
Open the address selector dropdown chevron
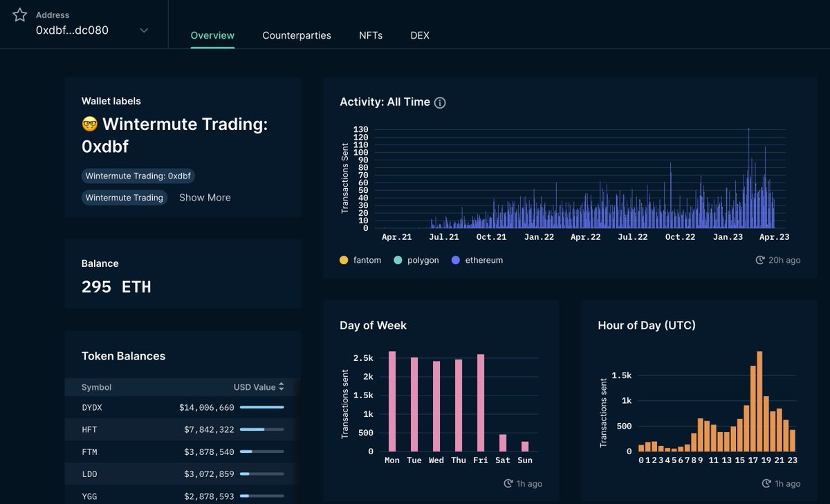(144, 30)
